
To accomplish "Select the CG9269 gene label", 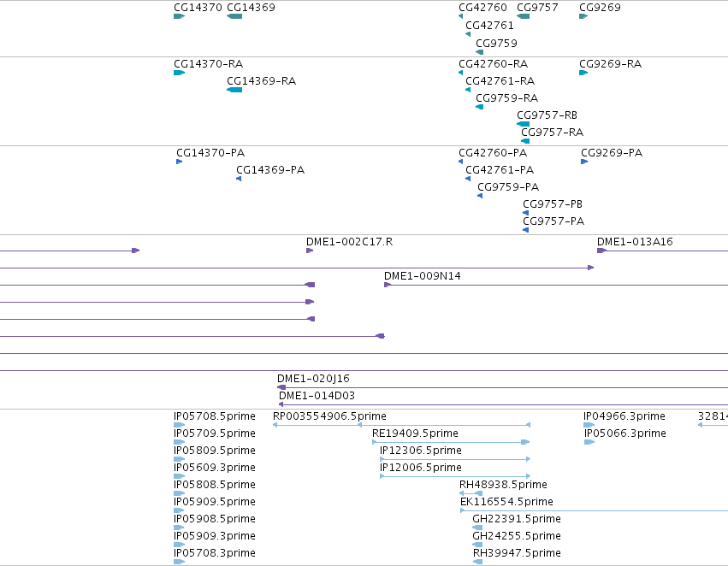I will click(600, 8).
